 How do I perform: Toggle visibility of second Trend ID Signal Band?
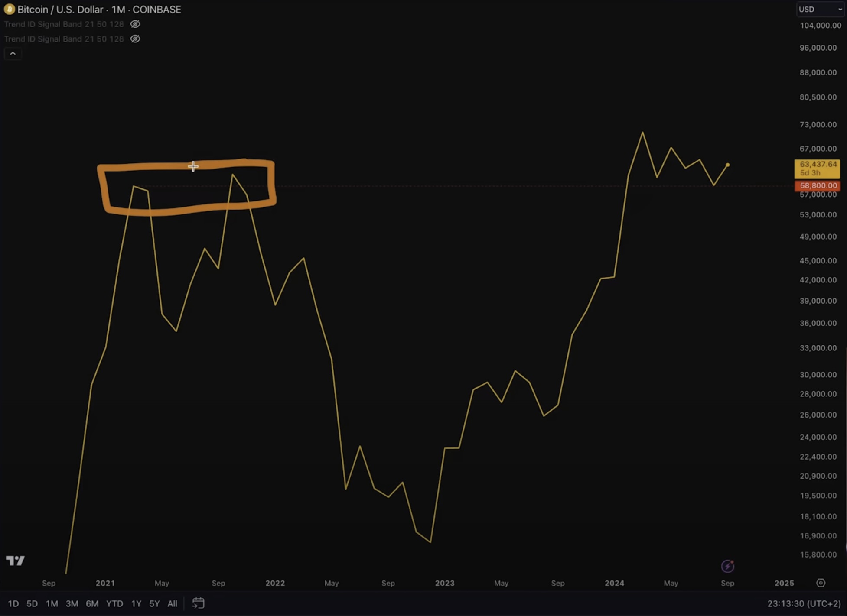coord(135,39)
